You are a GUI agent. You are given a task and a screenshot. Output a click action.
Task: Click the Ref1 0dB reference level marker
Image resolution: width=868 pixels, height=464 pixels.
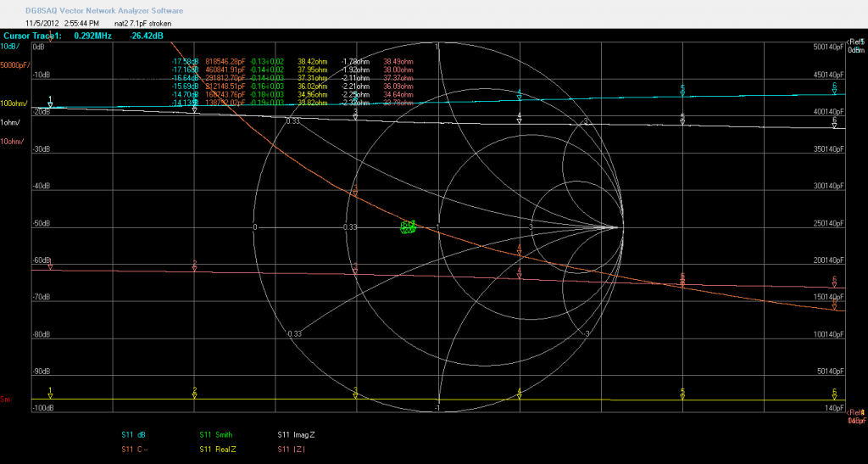(855, 47)
